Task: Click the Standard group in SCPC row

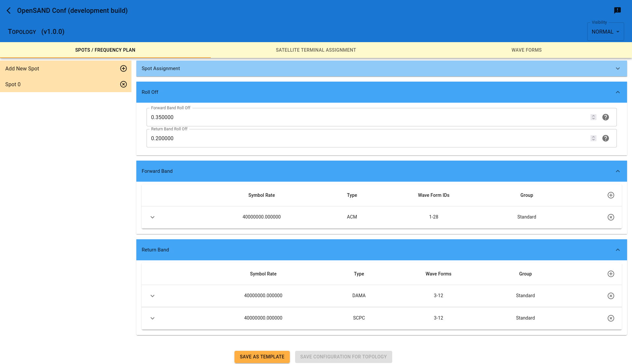Action: [525, 318]
